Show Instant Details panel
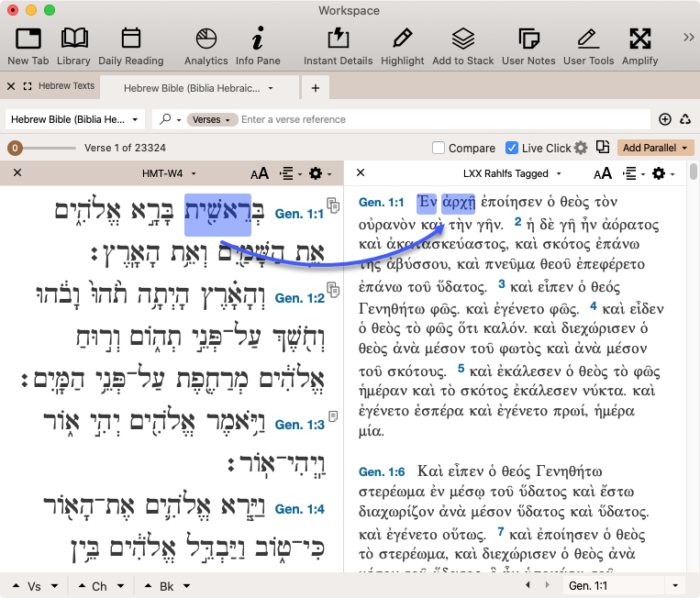Viewport: 700px width, 598px height. click(x=338, y=46)
